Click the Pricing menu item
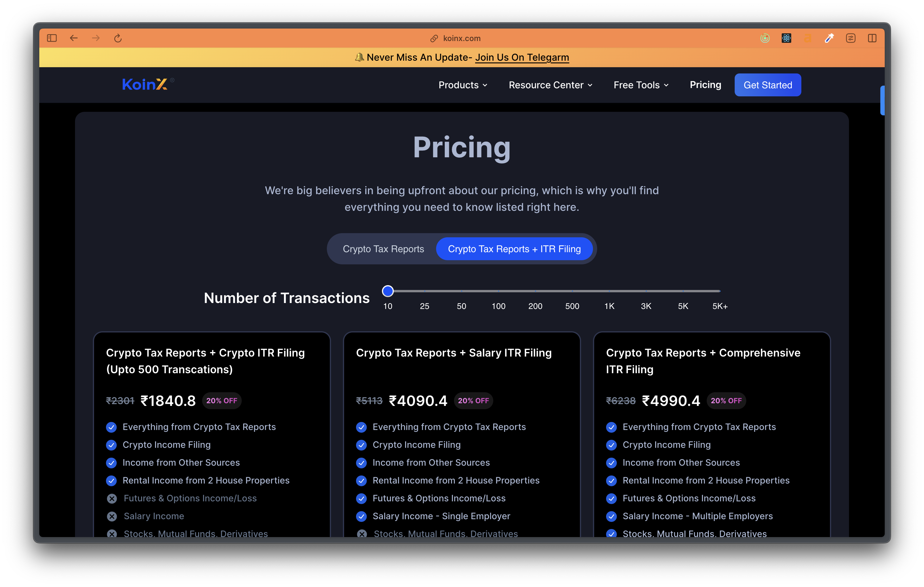Viewport: 924px width, 587px height. [705, 85]
